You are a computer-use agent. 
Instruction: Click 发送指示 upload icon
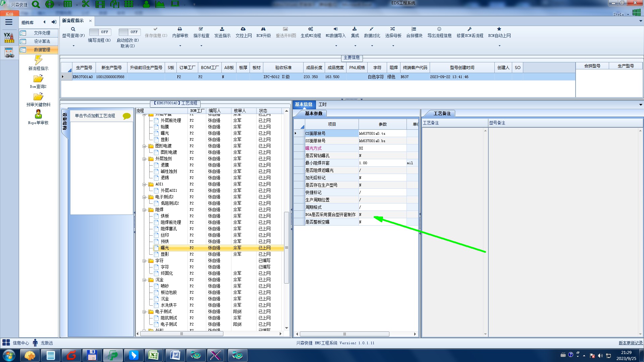pyautogui.click(x=222, y=29)
